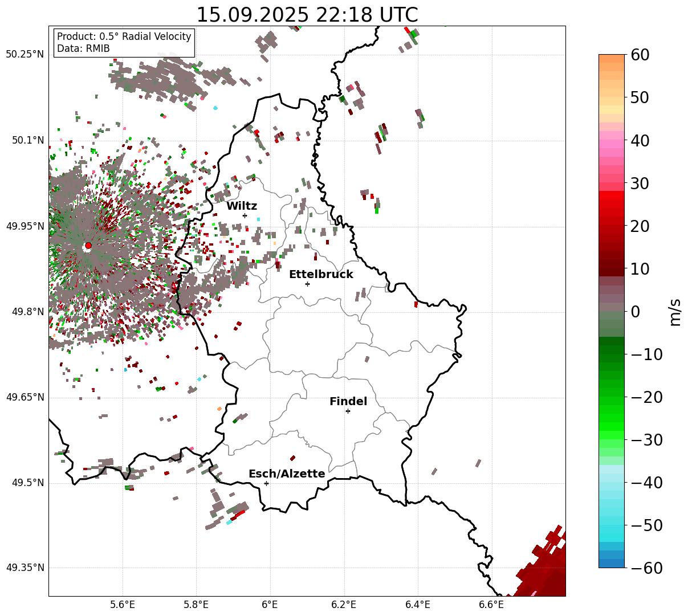Click the 50.25°N latitude label

[25, 55]
